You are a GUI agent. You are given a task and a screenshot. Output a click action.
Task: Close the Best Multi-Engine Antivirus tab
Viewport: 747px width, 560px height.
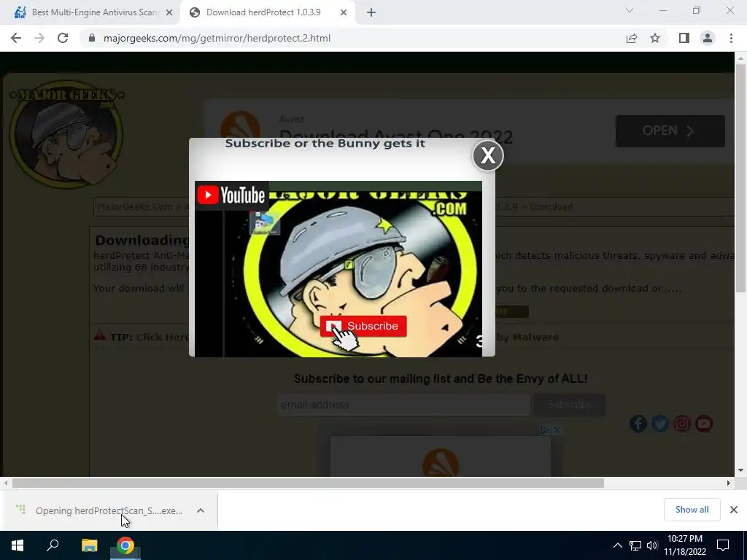[x=169, y=12]
